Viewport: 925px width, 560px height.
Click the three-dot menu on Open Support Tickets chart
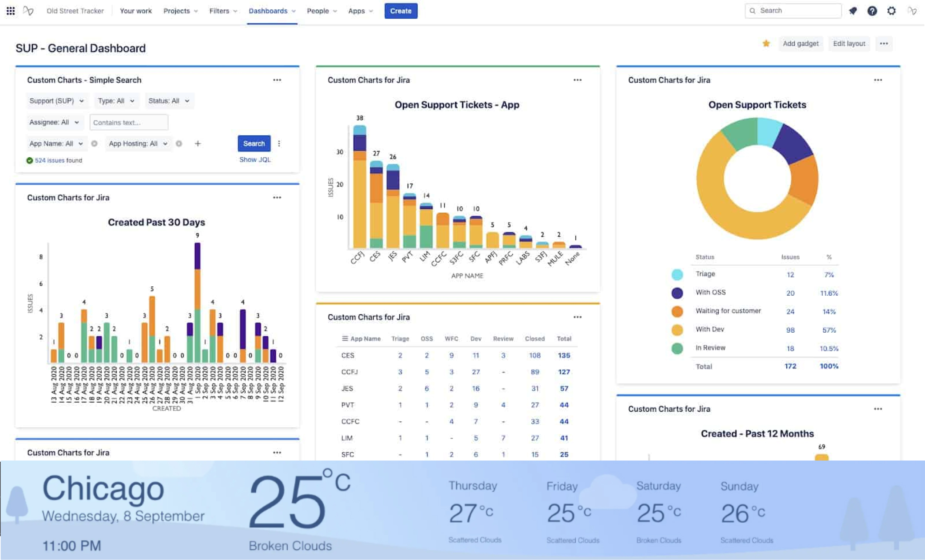pos(879,80)
